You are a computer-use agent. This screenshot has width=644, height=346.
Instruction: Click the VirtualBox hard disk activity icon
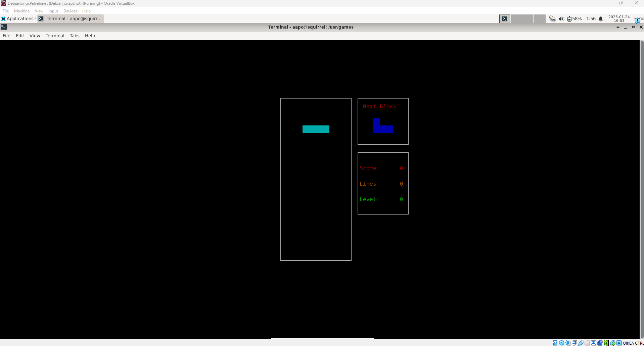click(x=555, y=343)
